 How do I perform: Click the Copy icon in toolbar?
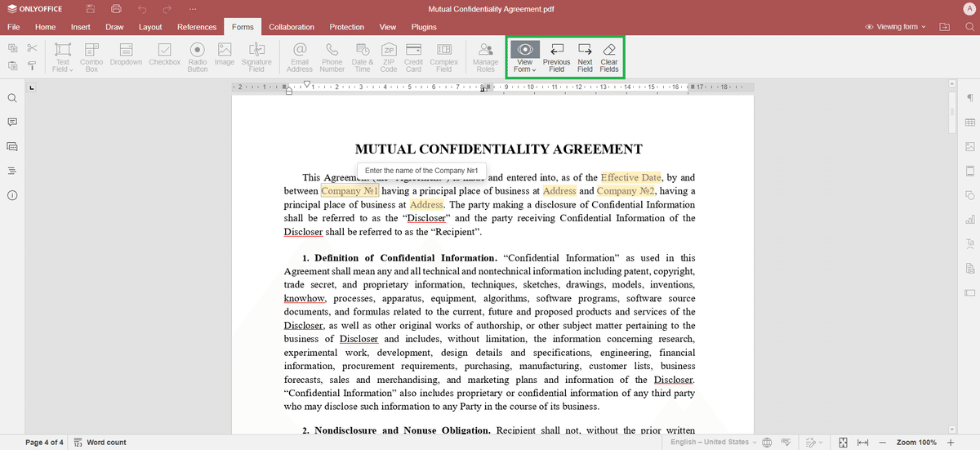(13, 49)
